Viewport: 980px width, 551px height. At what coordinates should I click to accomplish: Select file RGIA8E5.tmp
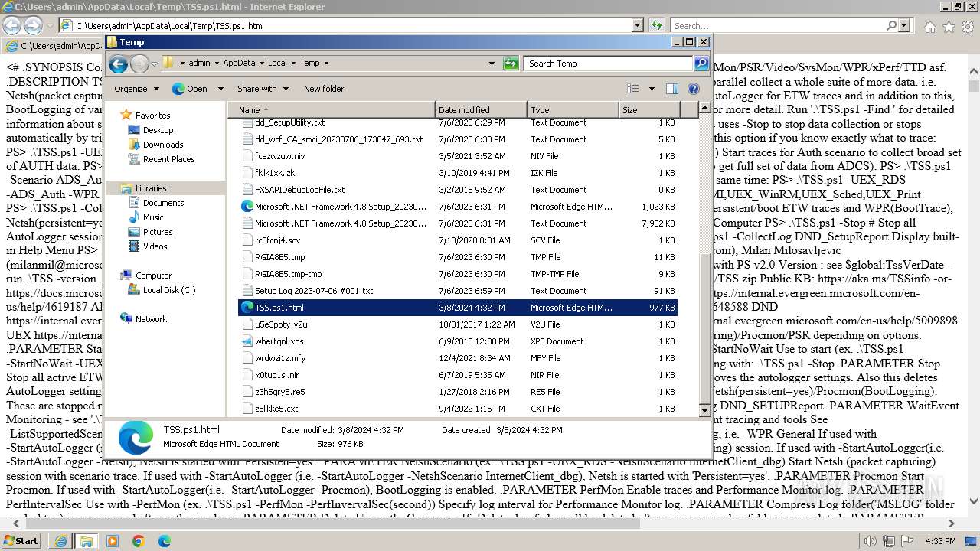279,257
